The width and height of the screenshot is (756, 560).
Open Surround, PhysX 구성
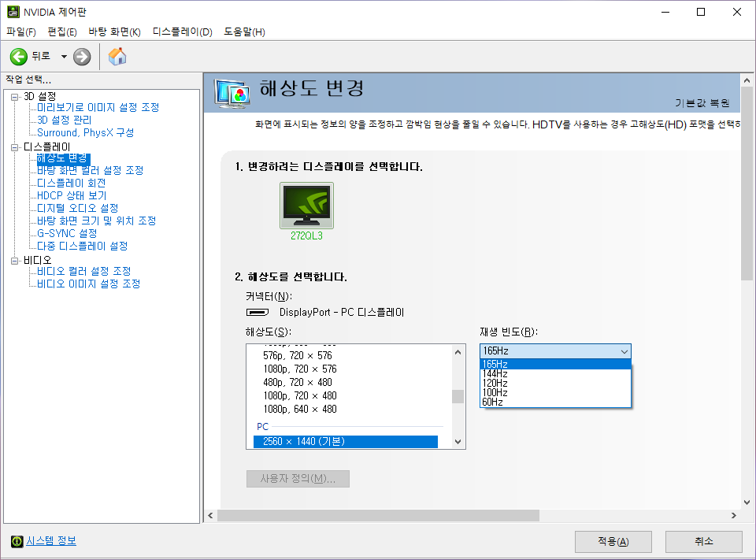click(85, 132)
